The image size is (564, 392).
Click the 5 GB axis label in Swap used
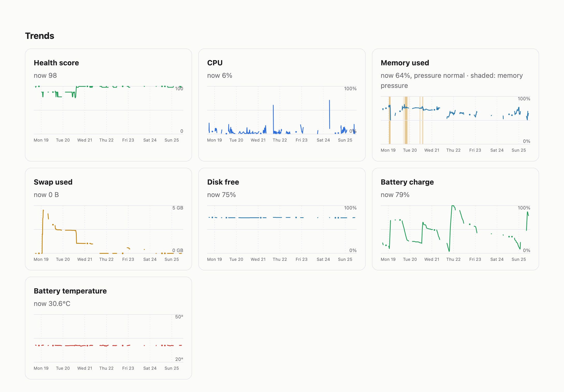pos(178,208)
